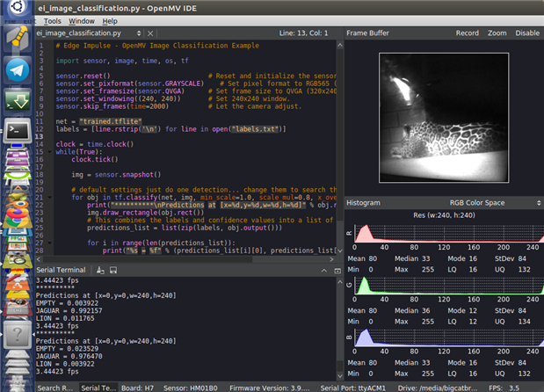Open the RGB Color Space dropdown
The width and height of the screenshot is (544, 392).
point(479,202)
